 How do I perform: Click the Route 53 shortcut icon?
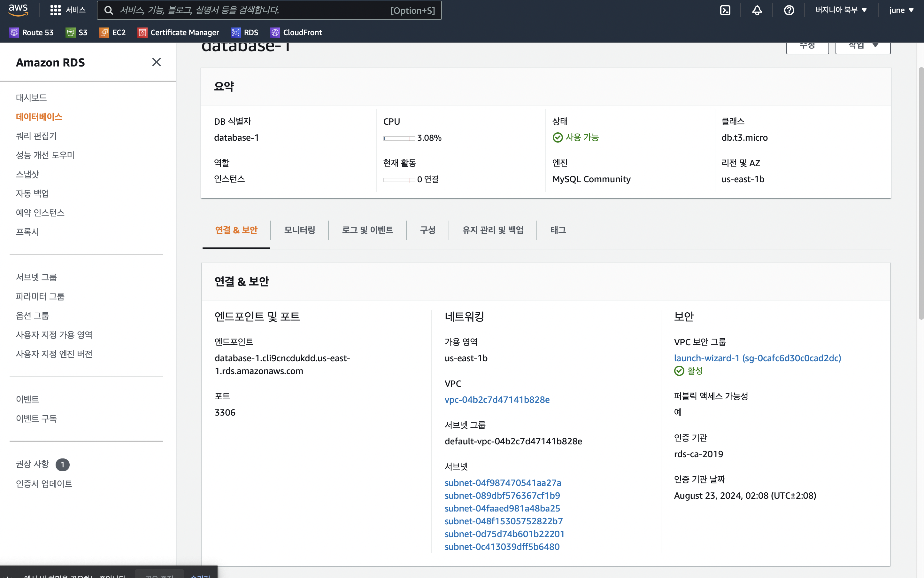point(14,33)
